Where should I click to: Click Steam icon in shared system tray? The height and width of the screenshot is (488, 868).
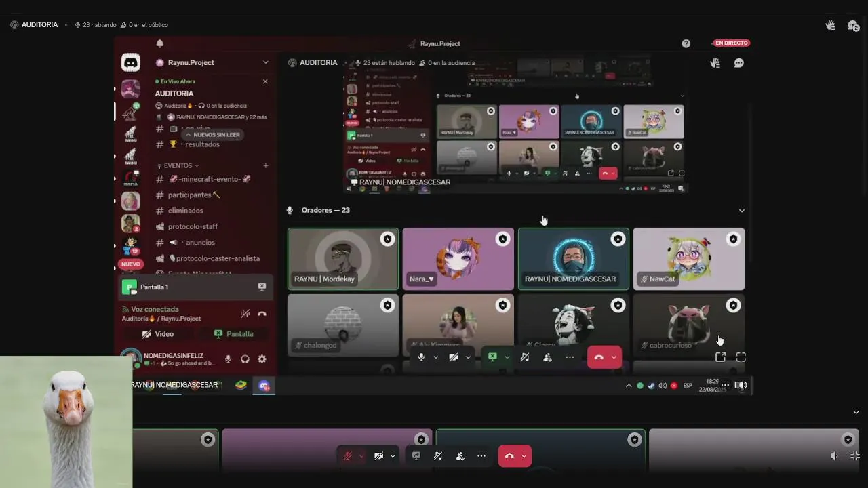coord(651,386)
